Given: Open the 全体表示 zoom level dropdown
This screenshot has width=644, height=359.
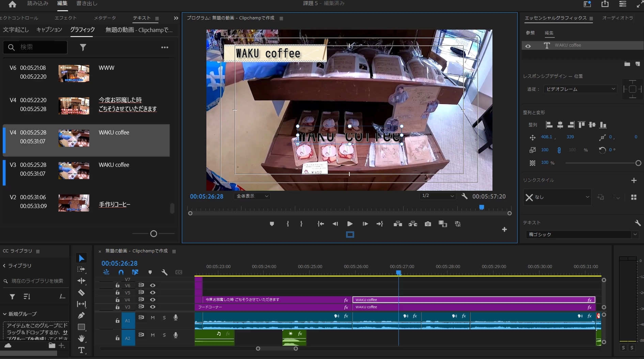Looking at the screenshot, I should 252,196.
